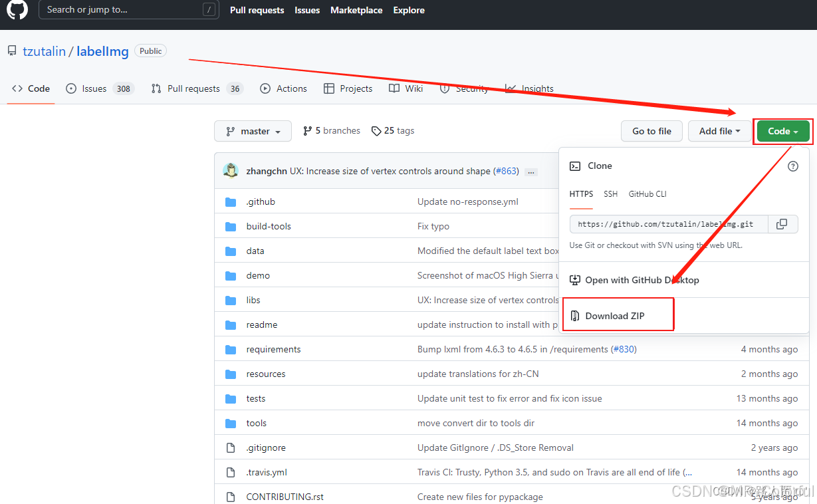Click 'Update GitIgnore / .DS_Store Removal' message
817x504 pixels.
[495, 447]
